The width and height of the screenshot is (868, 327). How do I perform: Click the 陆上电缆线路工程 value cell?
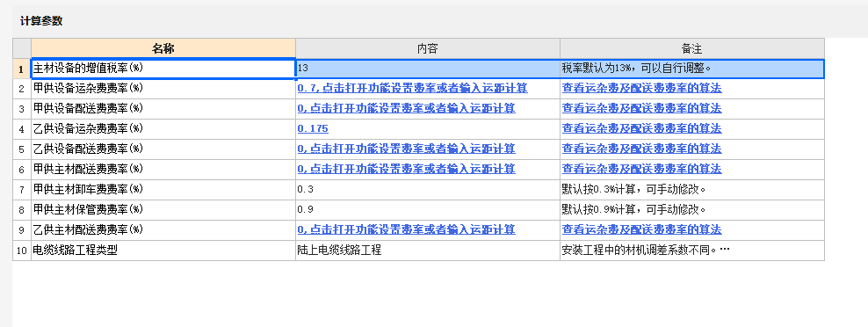click(x=427, y=250)
